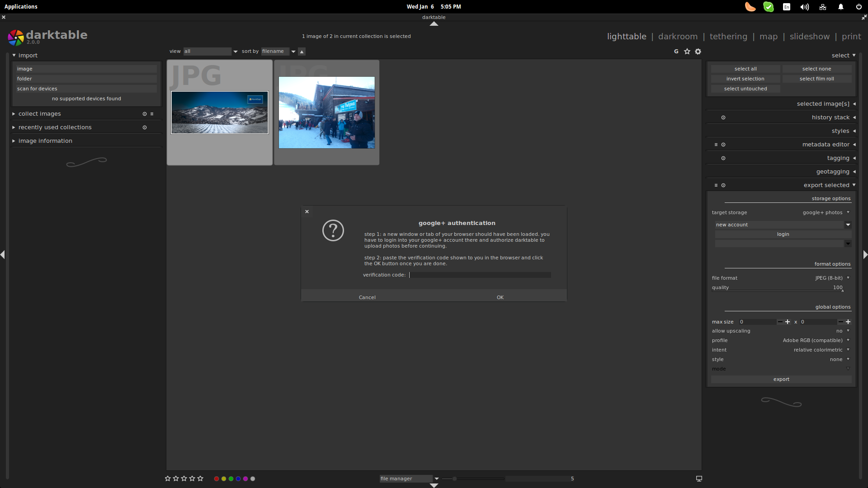Image resolution: width=868 pixels, height=488 pixels.
Task: Open global preferences gear icon
Action: coord(698,52)
